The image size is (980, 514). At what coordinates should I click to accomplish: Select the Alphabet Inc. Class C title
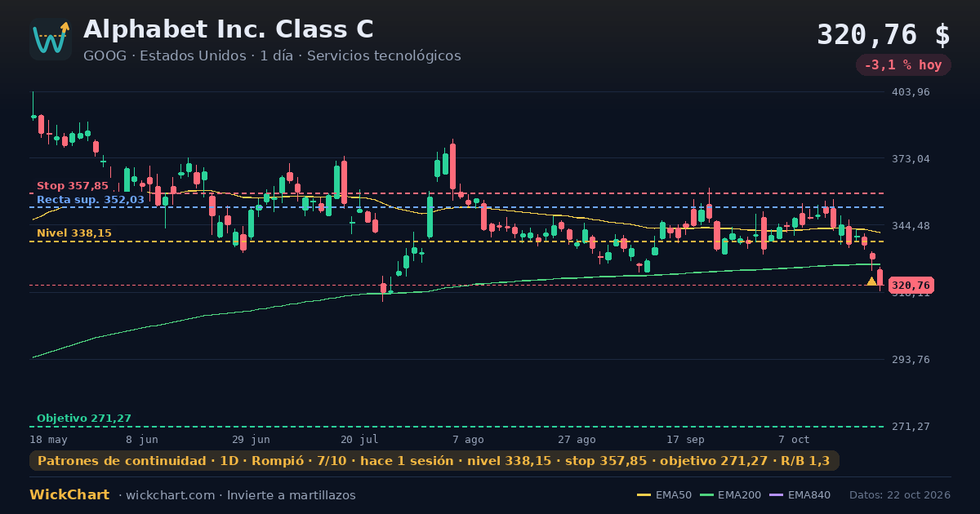click(x=229, y=29)
